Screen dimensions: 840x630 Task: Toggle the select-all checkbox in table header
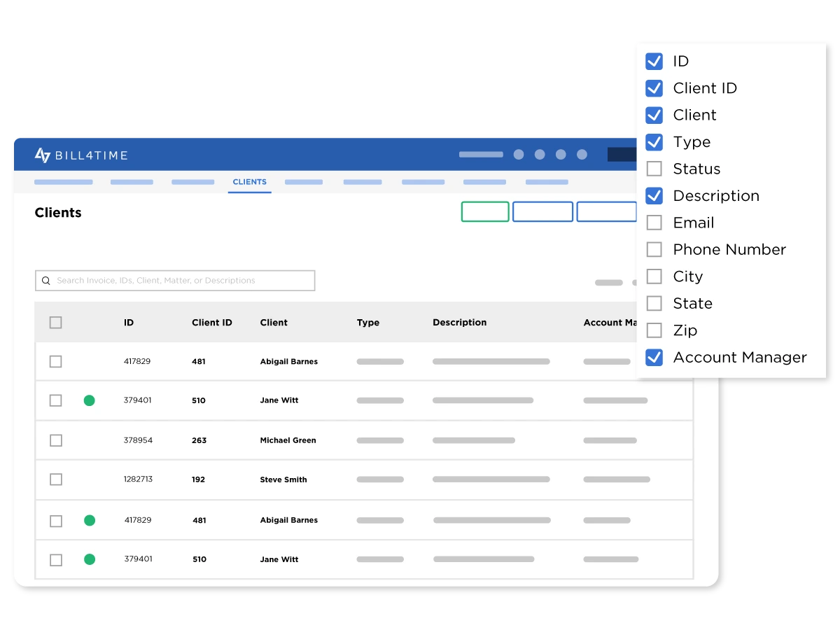[x=56, y=323]
